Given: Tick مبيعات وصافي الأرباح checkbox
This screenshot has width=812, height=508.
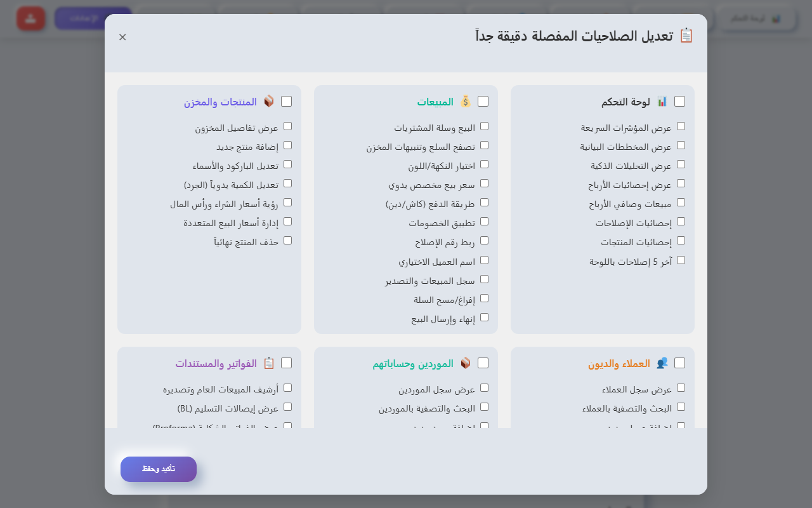Looking at the screenshot, I should [681, 203].
